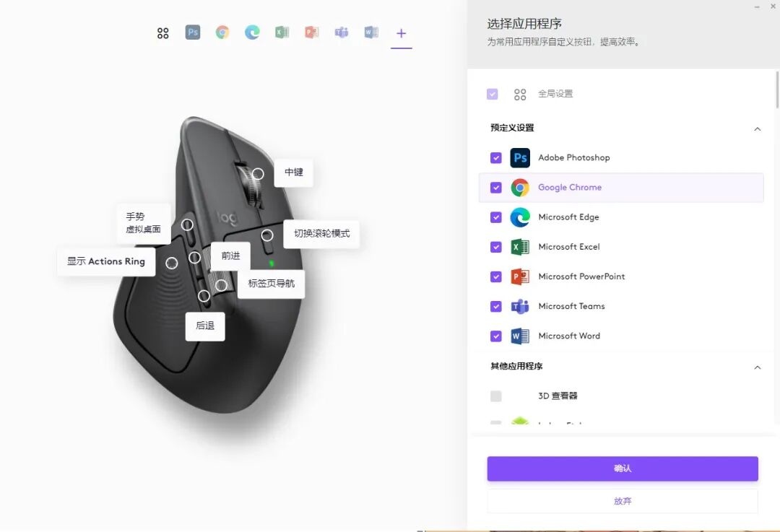Click the Microsoft Teams text label

click(571, 306)
